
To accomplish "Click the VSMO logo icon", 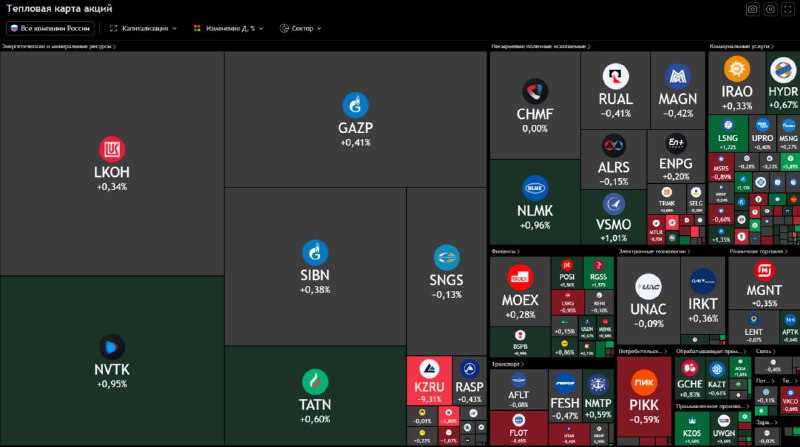I will coord(613,204).
